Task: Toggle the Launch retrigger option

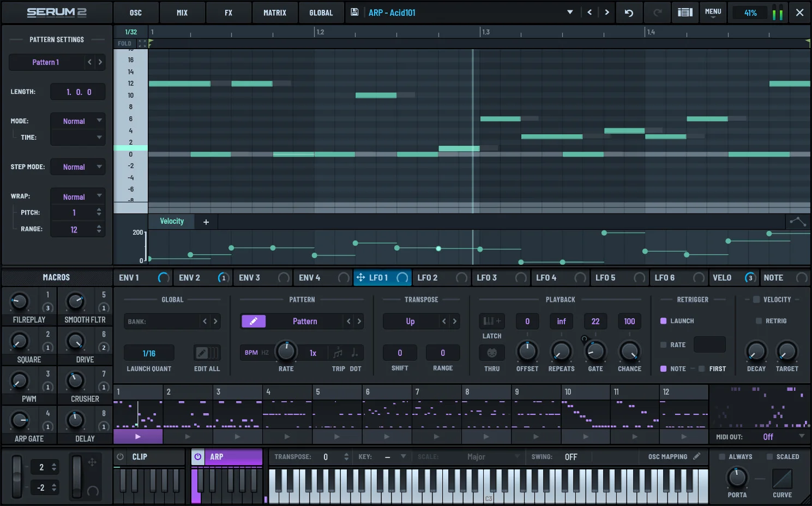Action: click(664, 321)
